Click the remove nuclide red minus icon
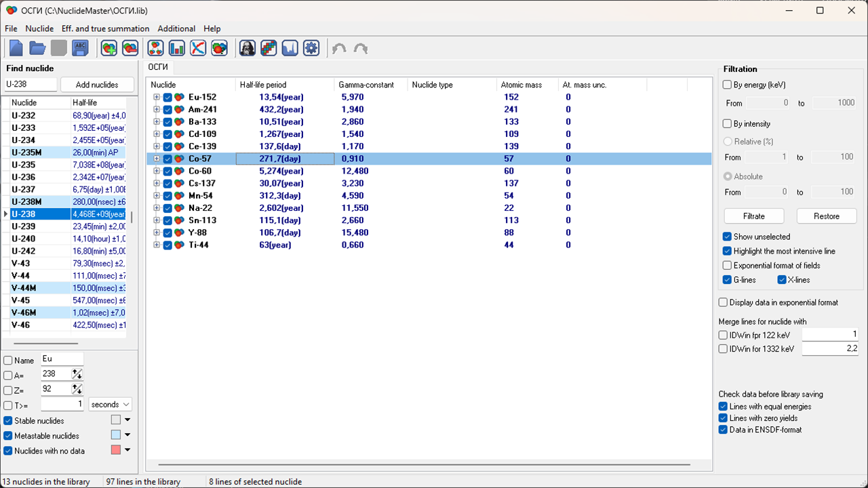 [x=130, y=48]
